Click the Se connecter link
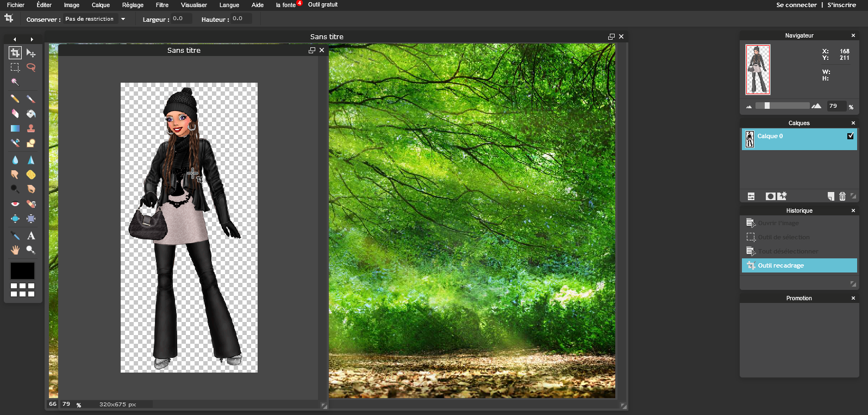This screenshot has height=415, width=868. 796,5
